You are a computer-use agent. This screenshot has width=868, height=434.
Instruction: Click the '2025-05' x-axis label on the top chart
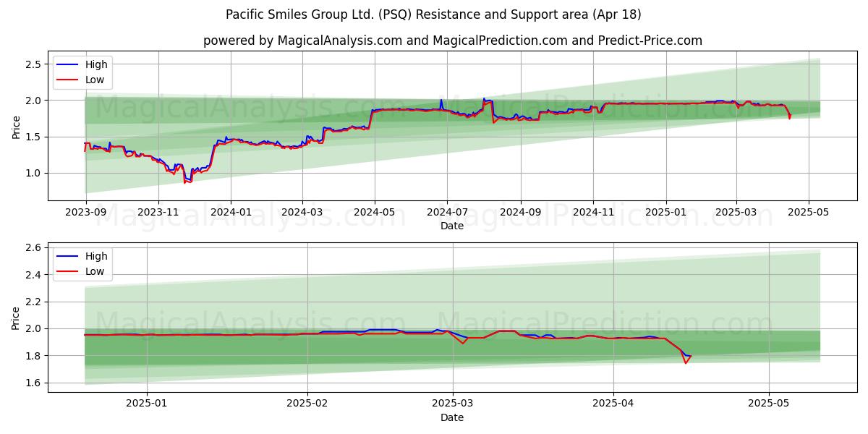click(808, 213)
